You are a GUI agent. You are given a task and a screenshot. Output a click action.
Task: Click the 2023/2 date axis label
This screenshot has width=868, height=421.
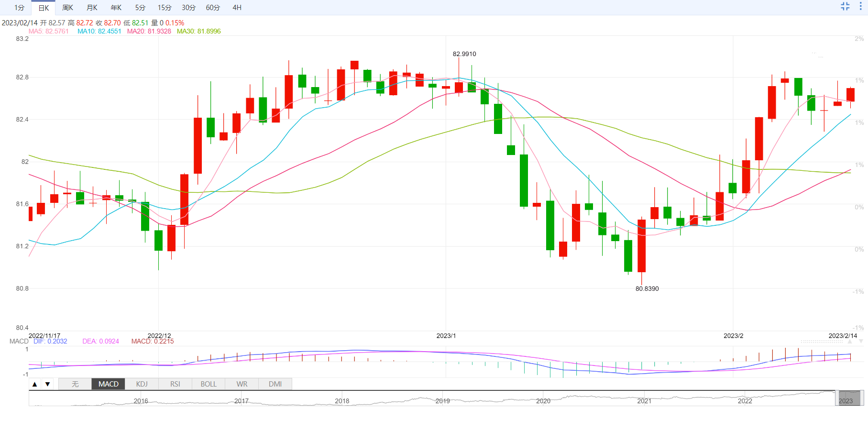734,336
